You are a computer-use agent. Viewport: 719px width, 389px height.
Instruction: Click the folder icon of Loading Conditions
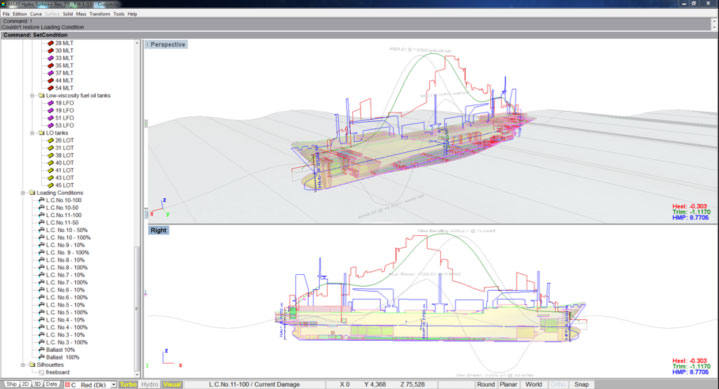pyautogui.click(x=32, y=193)
